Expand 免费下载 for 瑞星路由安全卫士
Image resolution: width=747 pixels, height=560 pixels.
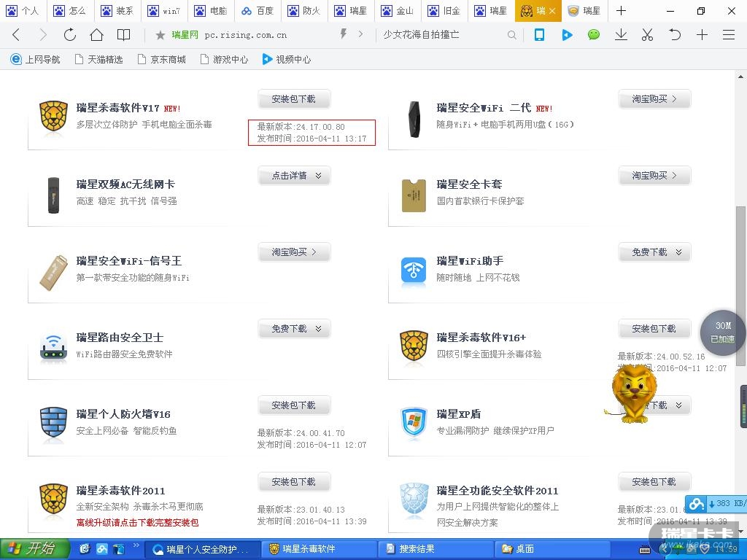[295, 329]
